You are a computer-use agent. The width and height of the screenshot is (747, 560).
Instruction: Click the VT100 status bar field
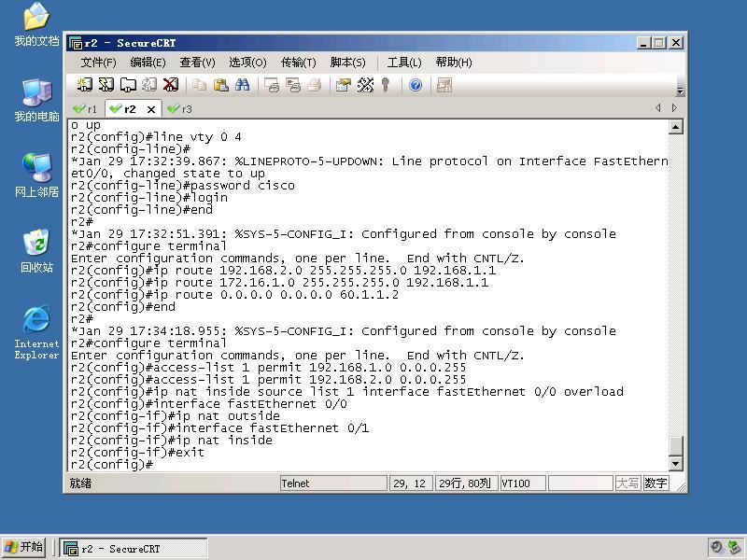[523, 483]
